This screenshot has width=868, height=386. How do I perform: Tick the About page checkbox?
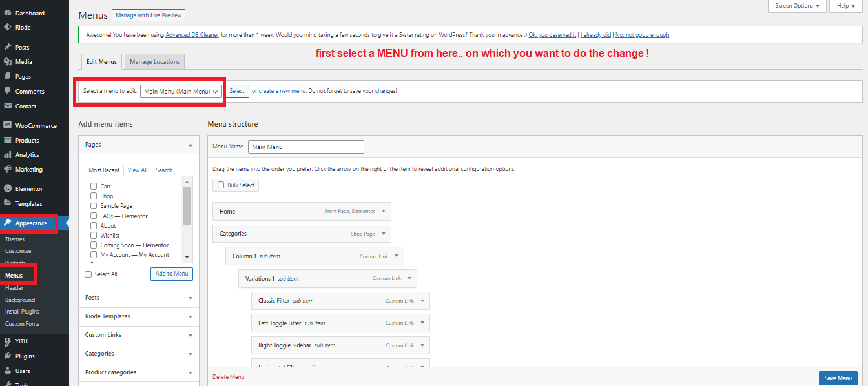pyautogui.click(x=94, y=225)
